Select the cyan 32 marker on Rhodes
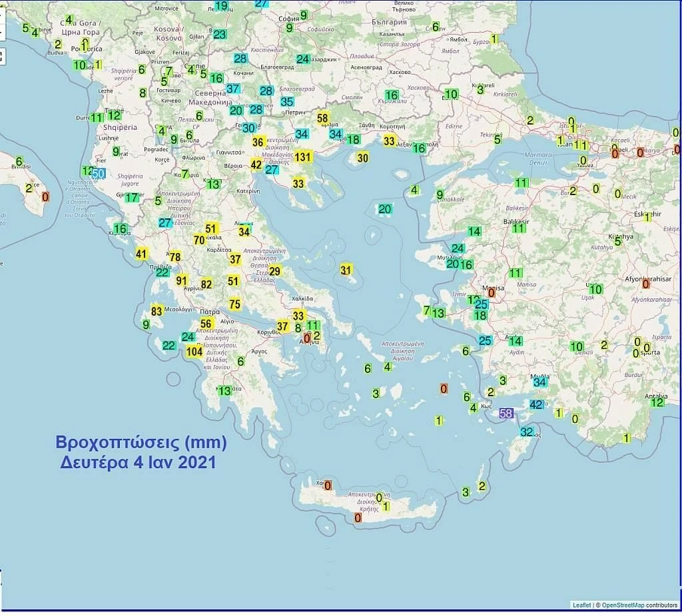Screen dimensions: 682x616 pyautogui.click(x=526, y=432)
